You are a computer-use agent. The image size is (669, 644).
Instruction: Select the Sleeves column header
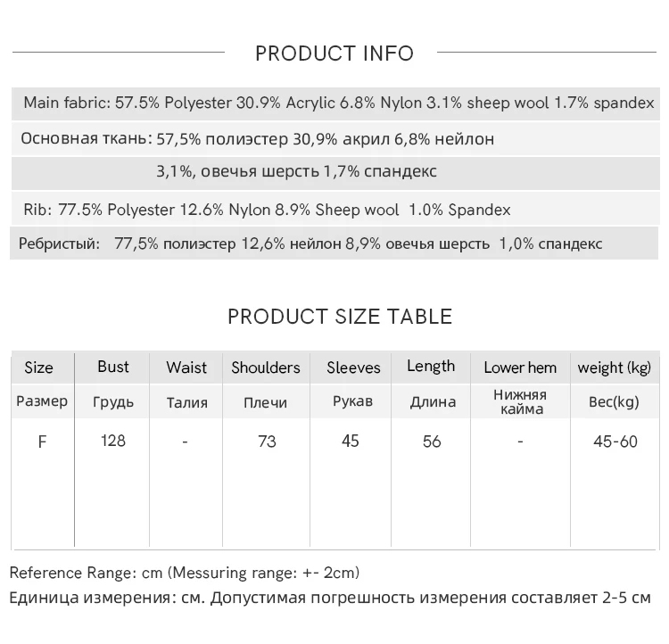353,367
